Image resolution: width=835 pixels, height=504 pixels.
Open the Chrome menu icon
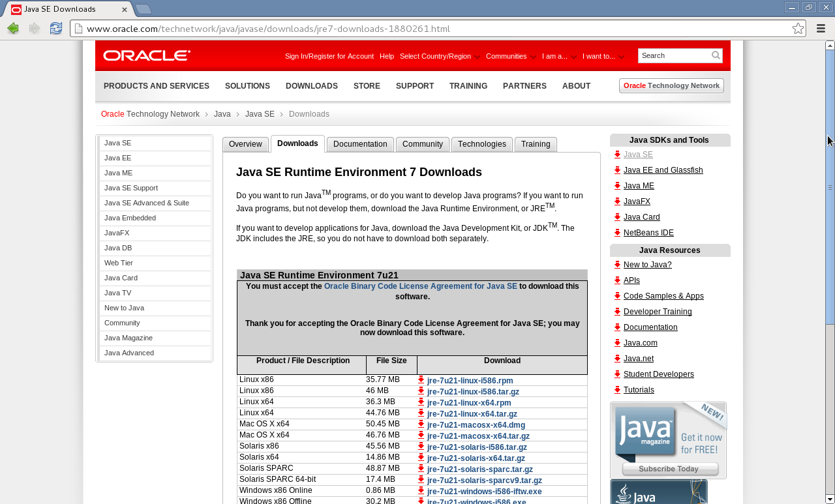pyautogui.click(x=821, y=28)
